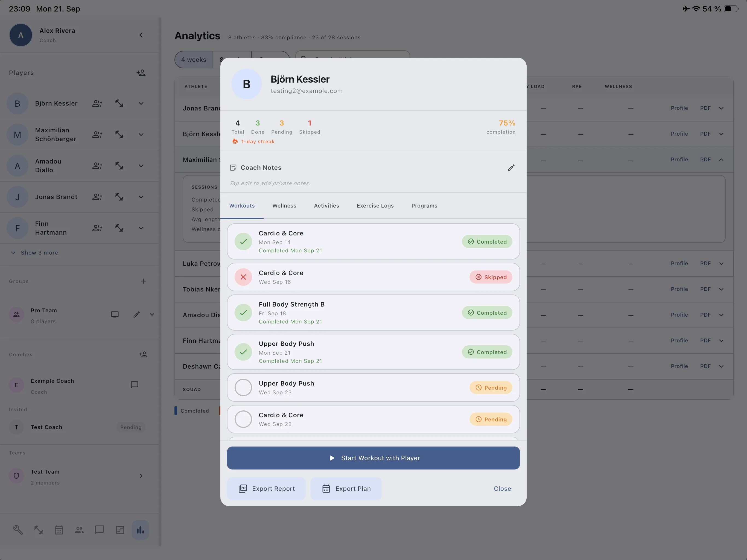This screenshot has width=747, height=560.
Task: Collapse the expanded Maximilian analytics row
Action: 721,159
